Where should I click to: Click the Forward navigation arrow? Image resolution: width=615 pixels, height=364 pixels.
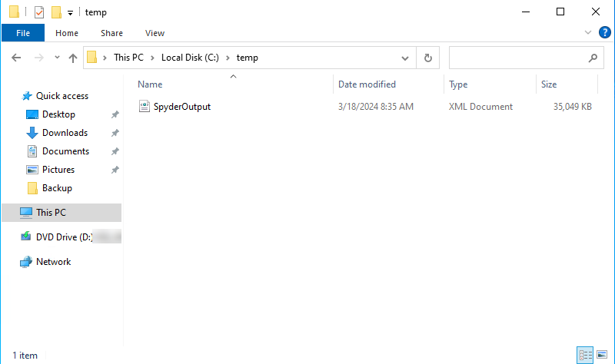tap(39, 58)
